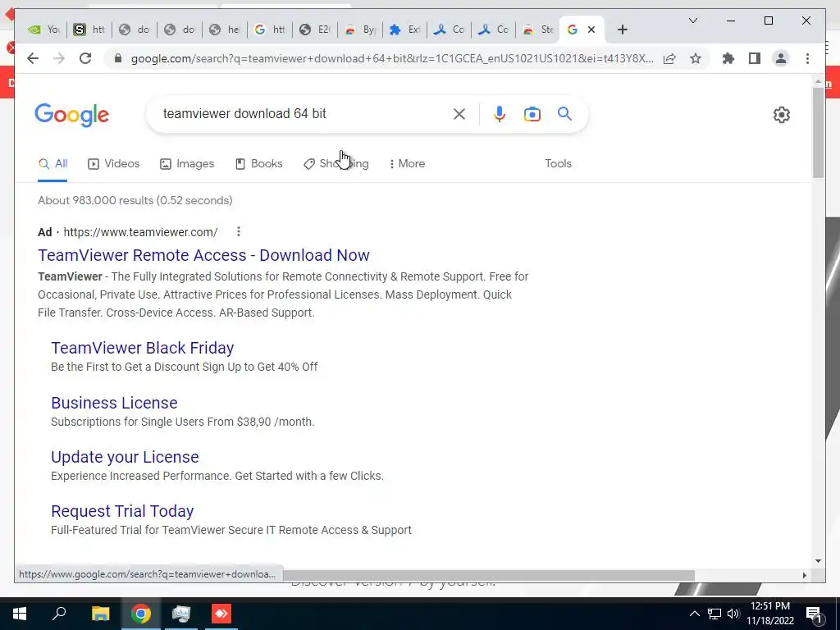This screenshot has width=840, height=630.
Task: Expand the tab search chevron
Action: point(692,21)
